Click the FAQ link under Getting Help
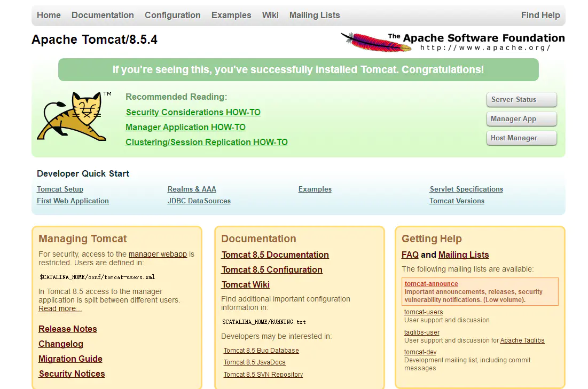Image resolution: width=588 pixels, height=389 pixels. (x=410, y=255)
